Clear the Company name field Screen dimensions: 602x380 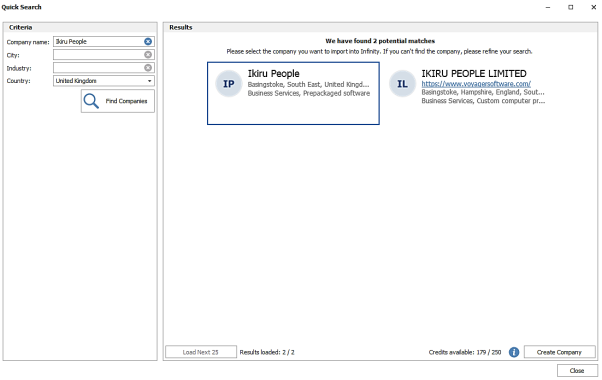pyautogui.click(x=148, y=41)
